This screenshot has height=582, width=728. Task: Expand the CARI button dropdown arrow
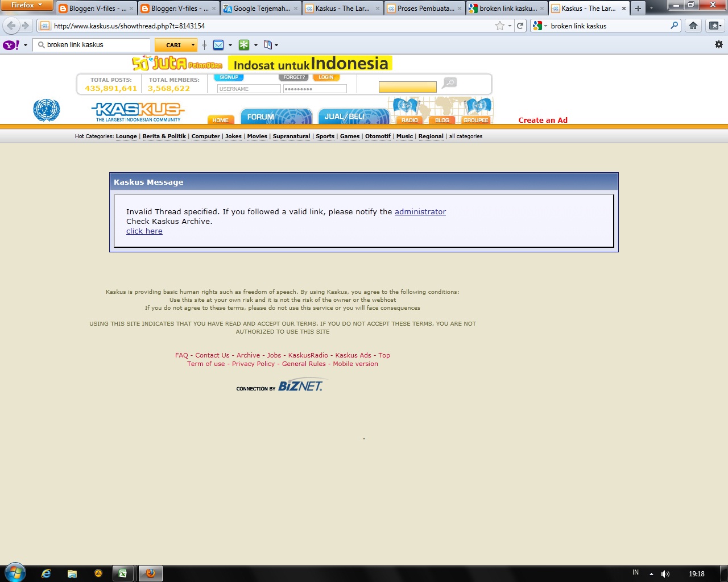[193, 45]
